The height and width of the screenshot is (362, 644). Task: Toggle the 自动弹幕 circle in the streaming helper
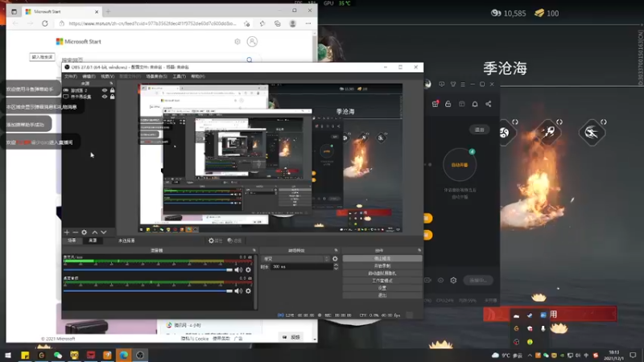pos(460,165)
